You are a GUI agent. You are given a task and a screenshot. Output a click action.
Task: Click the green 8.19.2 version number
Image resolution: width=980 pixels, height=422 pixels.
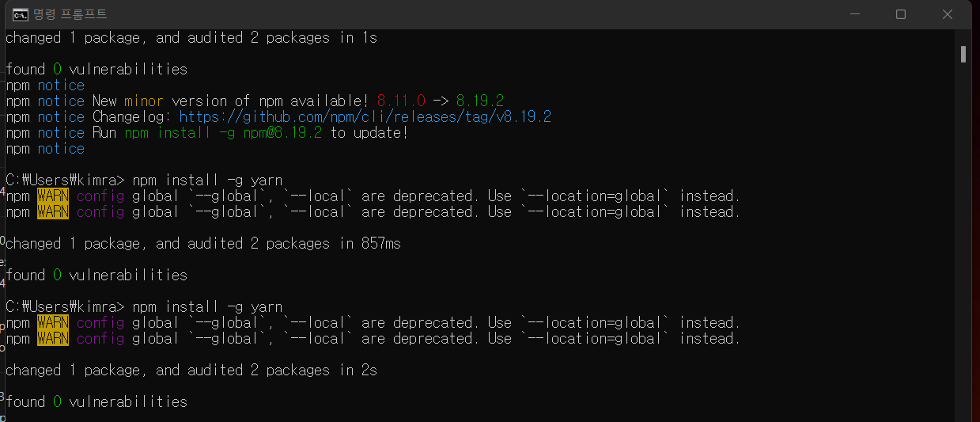click(x=479, y=101)
